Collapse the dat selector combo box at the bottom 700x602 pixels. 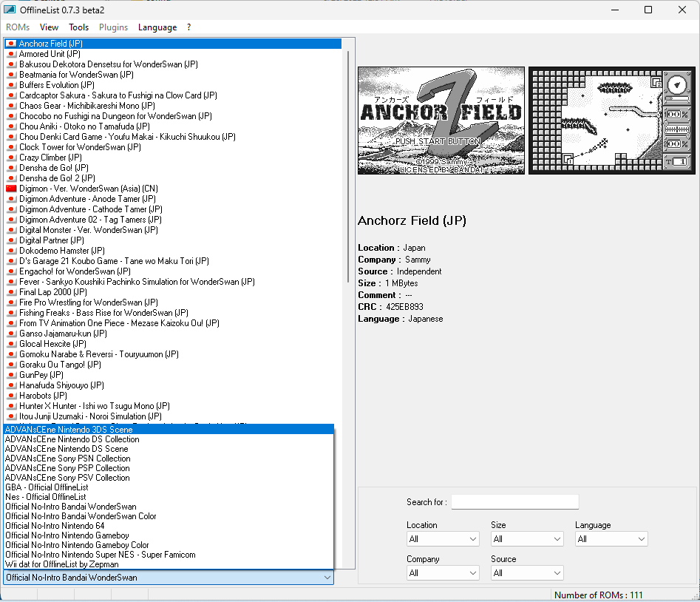pos(169,578)
